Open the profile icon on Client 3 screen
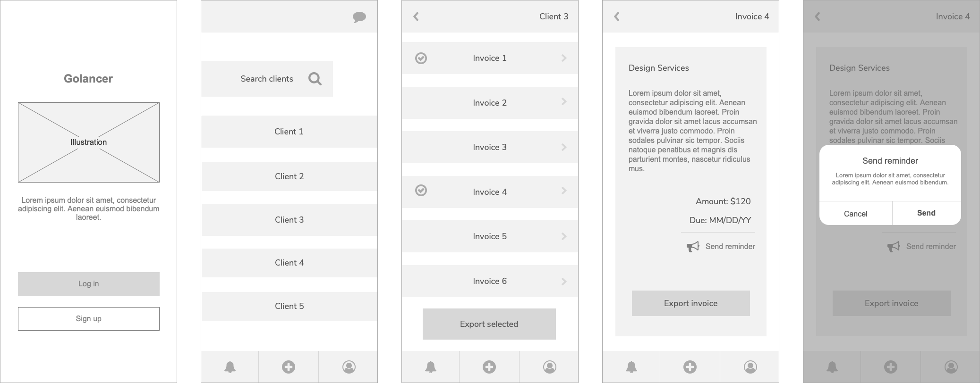 coord(549,366)
